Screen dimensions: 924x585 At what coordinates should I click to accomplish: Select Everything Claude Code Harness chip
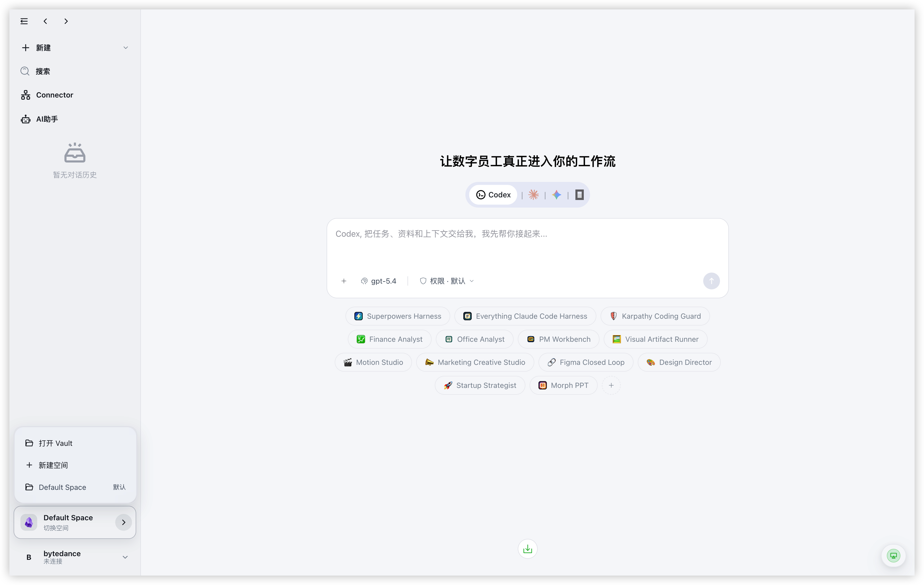[525, 316]
